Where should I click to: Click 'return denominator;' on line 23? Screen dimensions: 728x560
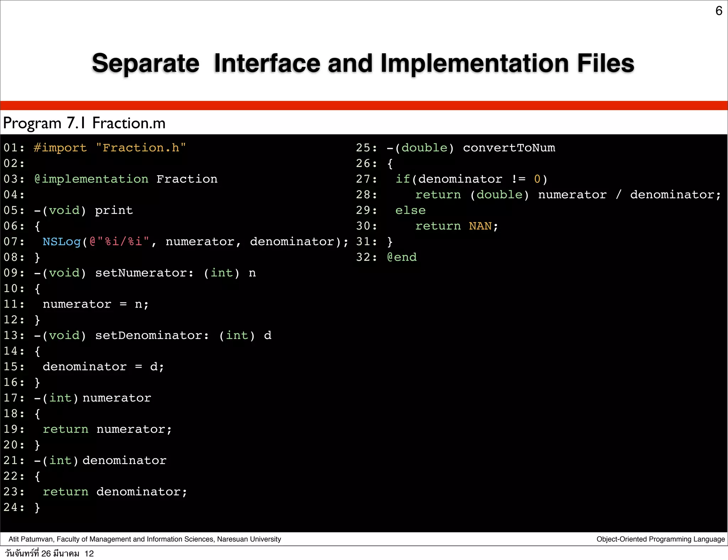[x=114, y=492]
